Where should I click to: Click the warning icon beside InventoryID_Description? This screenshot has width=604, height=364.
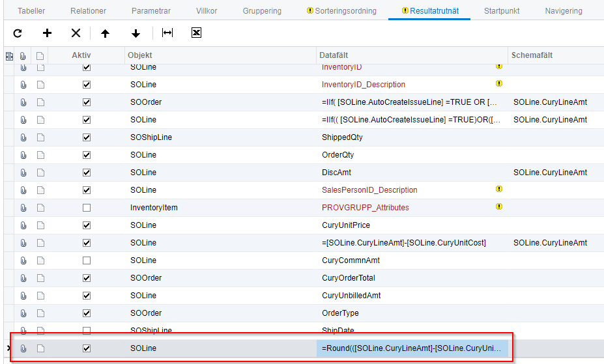[x=499, y=84]
